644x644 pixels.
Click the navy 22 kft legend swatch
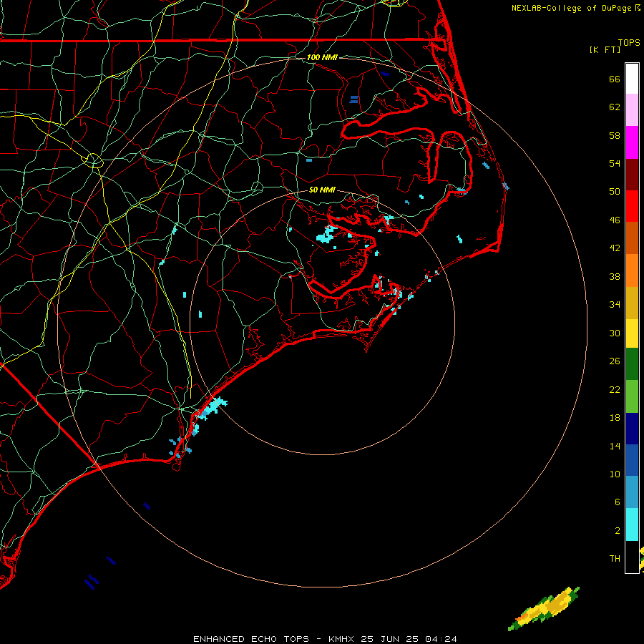[x=632, y=429]
